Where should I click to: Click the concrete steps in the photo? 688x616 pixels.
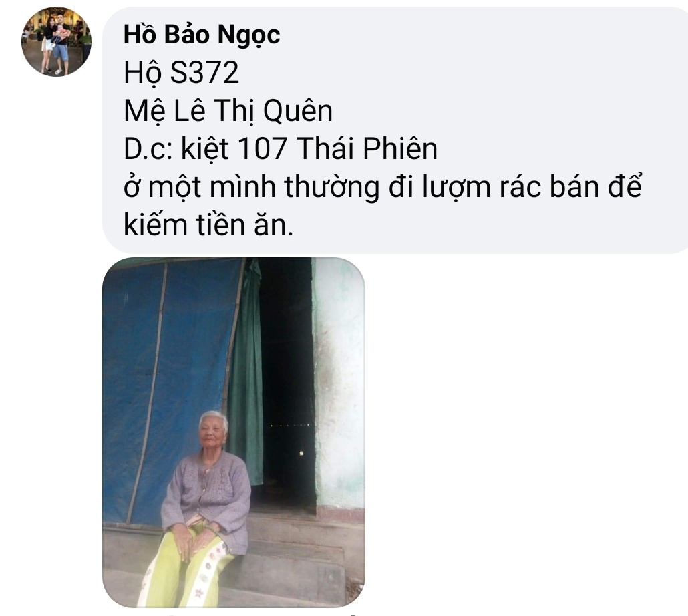tap(299, 557)
